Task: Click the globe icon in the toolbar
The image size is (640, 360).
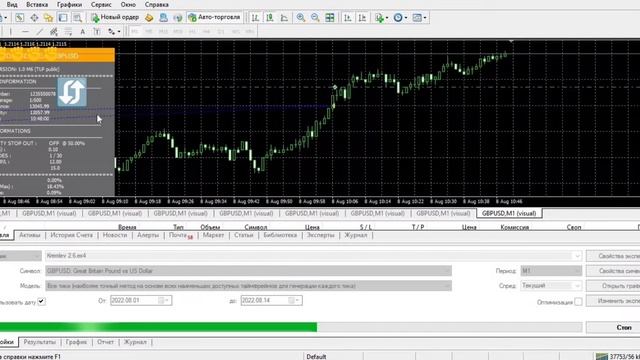Action: (178, 18)
